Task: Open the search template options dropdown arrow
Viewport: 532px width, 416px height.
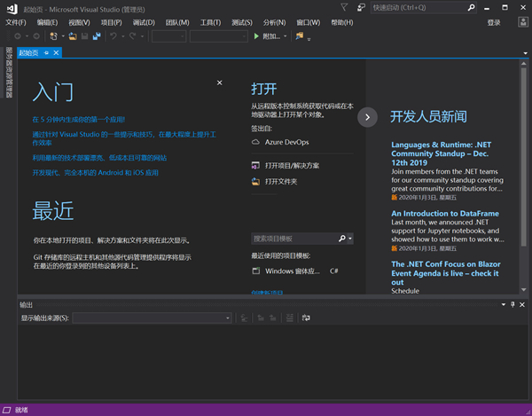Action: point(350,239)
